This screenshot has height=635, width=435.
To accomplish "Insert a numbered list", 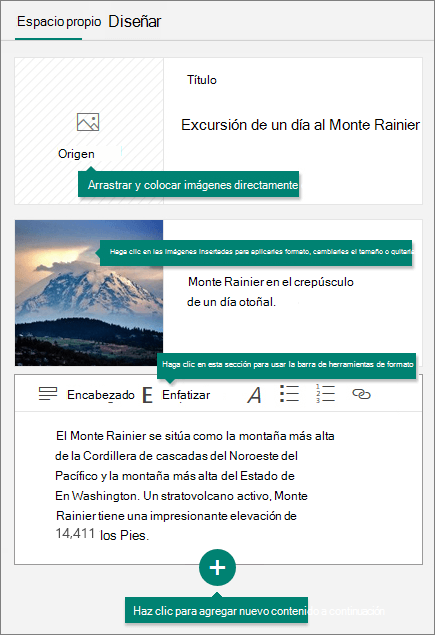I will coord(325,394).
